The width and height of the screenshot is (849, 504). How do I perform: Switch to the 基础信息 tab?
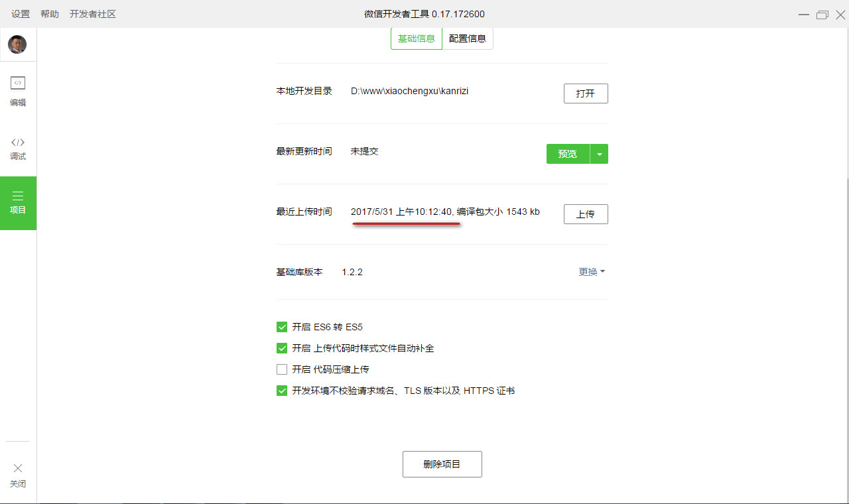point(417,38)
